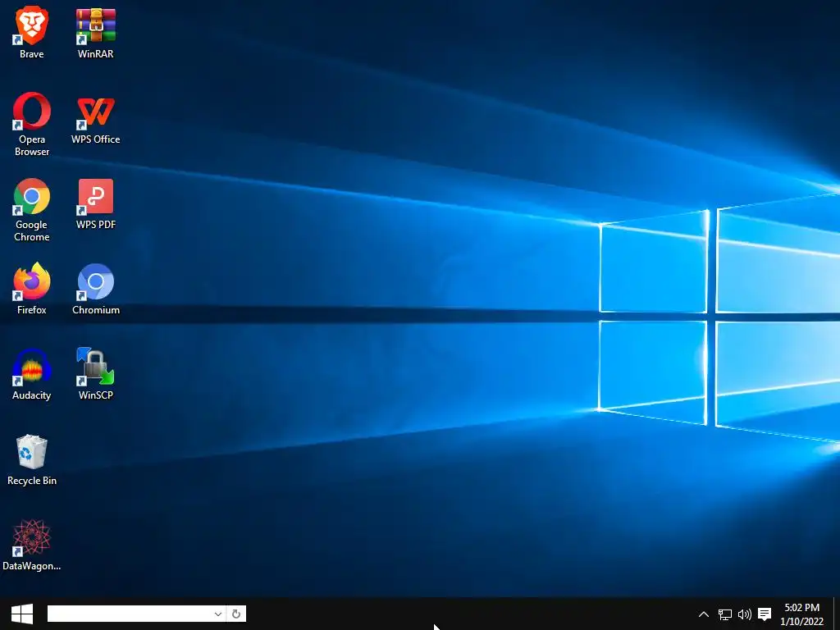Screen dimensions: 840x630
Task: Select the Google Chrome desktop icon
Action: pyautogui.click(x=32, y=209)
